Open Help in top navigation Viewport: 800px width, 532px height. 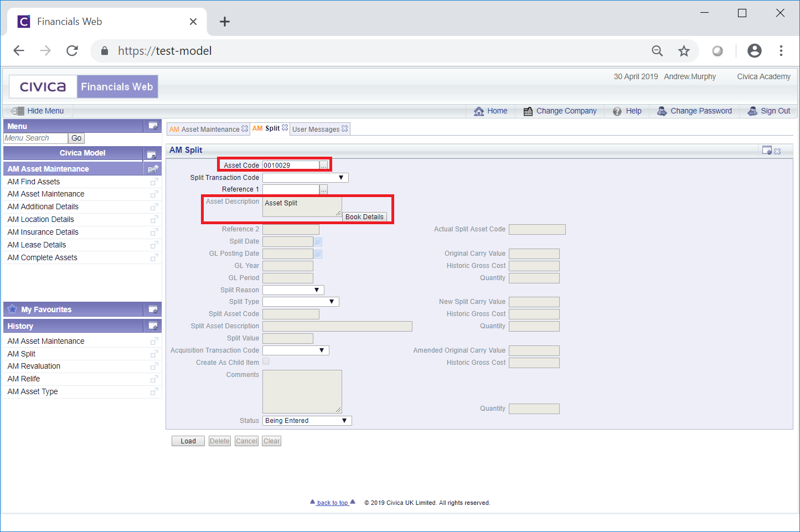click(x=627, y=111)
